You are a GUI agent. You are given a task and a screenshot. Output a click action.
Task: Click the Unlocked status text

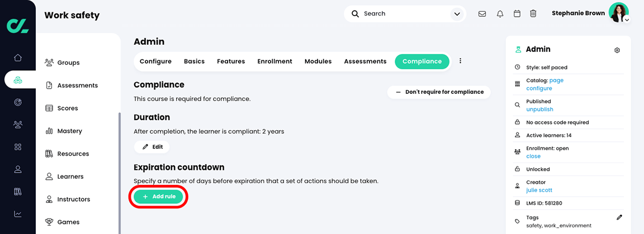click(x=538, y=169)
